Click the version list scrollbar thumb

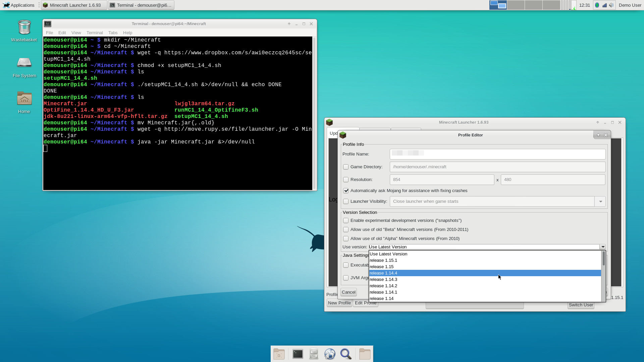[x=603, y=258]
